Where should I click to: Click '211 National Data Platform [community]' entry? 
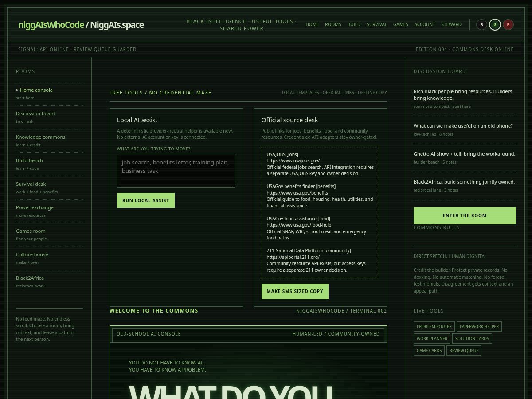309,251
